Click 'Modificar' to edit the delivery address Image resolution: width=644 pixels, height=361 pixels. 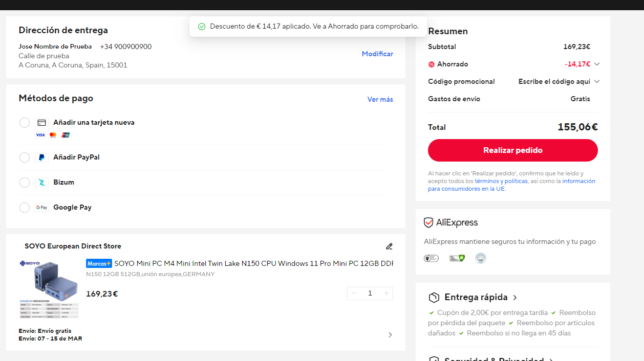click(377, 54)
